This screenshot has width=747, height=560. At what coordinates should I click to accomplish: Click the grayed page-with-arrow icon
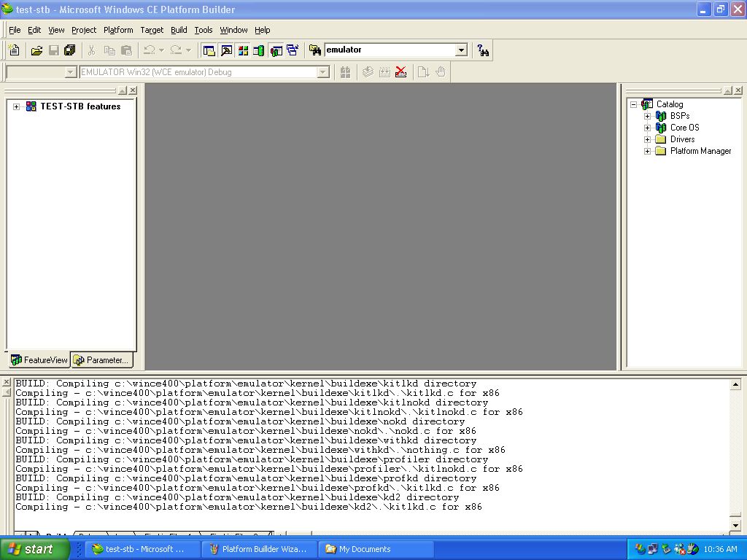click(x=423, y=72)
